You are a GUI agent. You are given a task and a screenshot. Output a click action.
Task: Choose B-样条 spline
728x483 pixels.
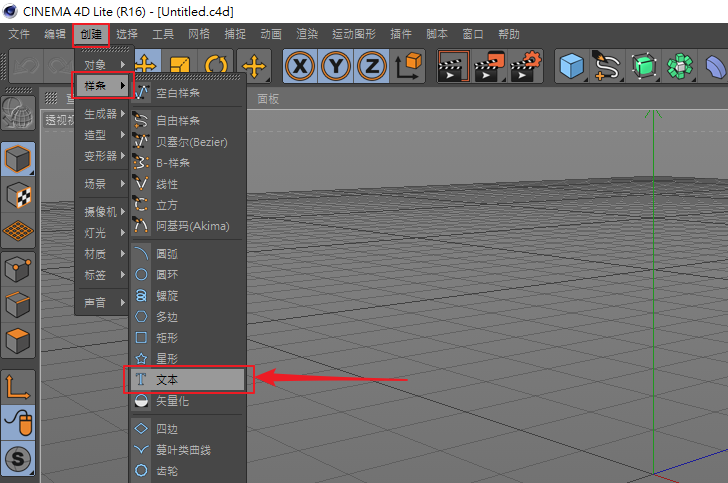pyautogui.click(x=188, y=163)
